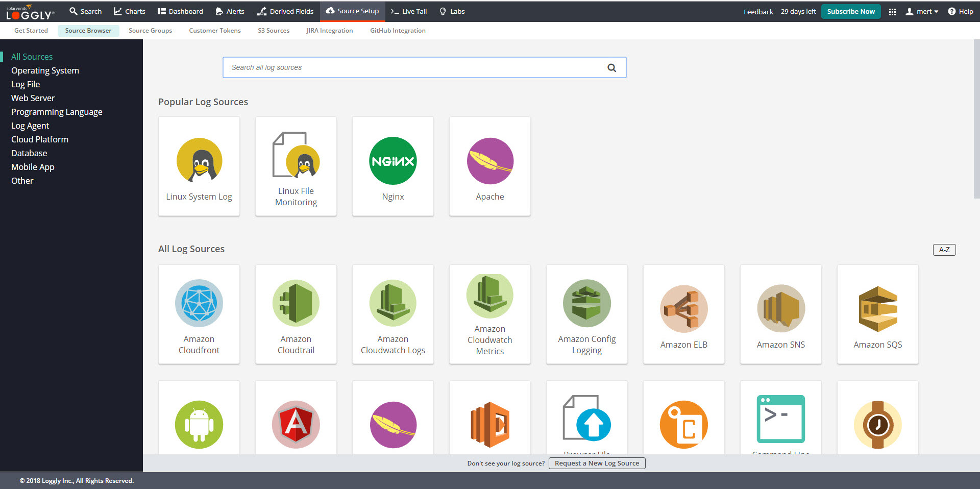This screenshot has height=489, width=980.
Task: Click the search magnifier icon in search box
Action: coord(611,67)
